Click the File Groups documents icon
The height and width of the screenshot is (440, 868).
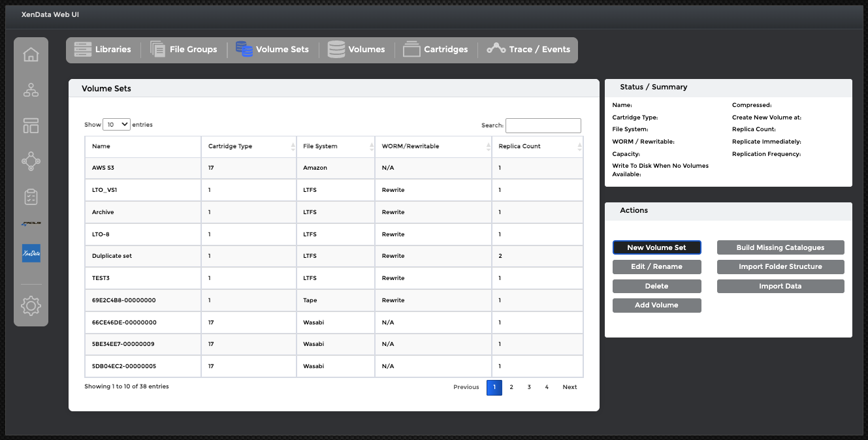[157, 50]
